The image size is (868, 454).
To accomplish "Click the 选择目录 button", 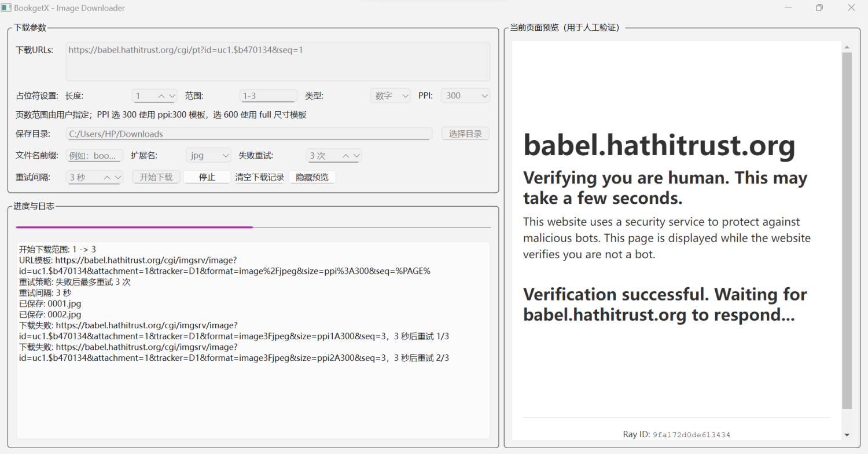I will pyautogui.click(x=465, y=134).
